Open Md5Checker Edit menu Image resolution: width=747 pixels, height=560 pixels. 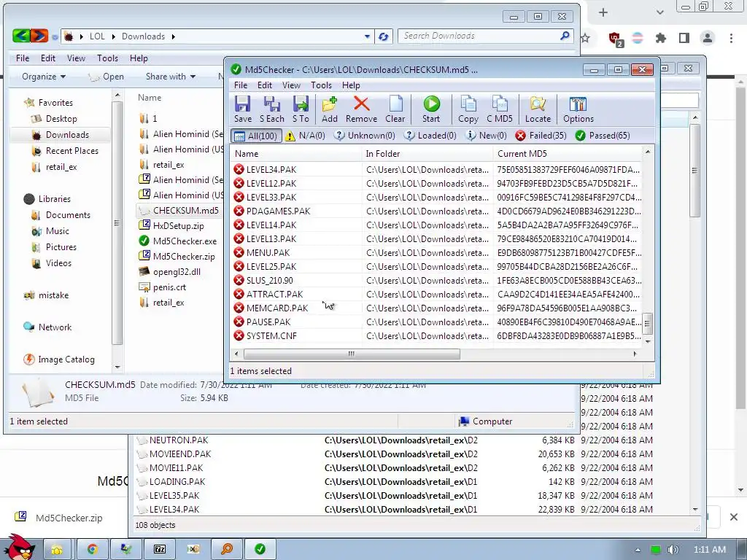[x=264, y=85]
